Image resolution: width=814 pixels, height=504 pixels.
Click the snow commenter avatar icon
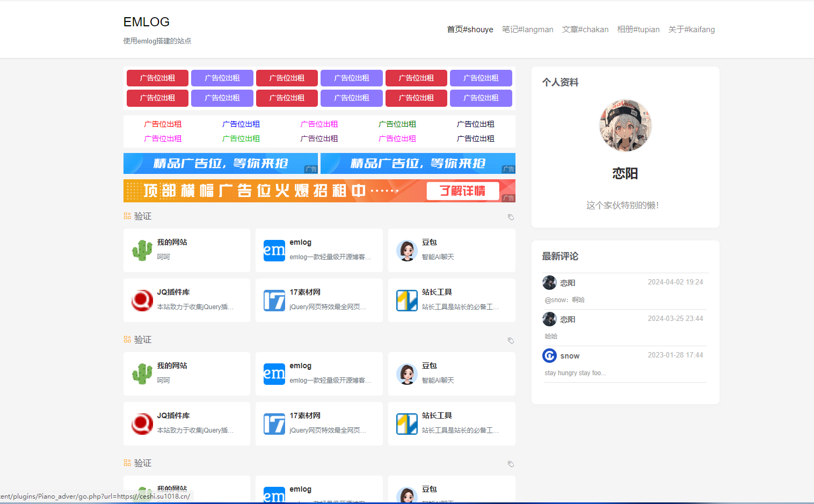click(549, 355)
